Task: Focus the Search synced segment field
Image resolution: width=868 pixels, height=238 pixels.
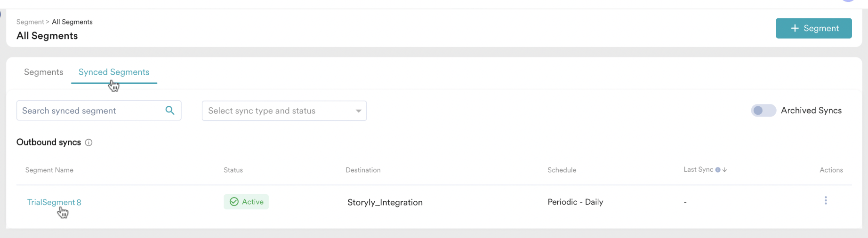Action: tap(99, 111)
